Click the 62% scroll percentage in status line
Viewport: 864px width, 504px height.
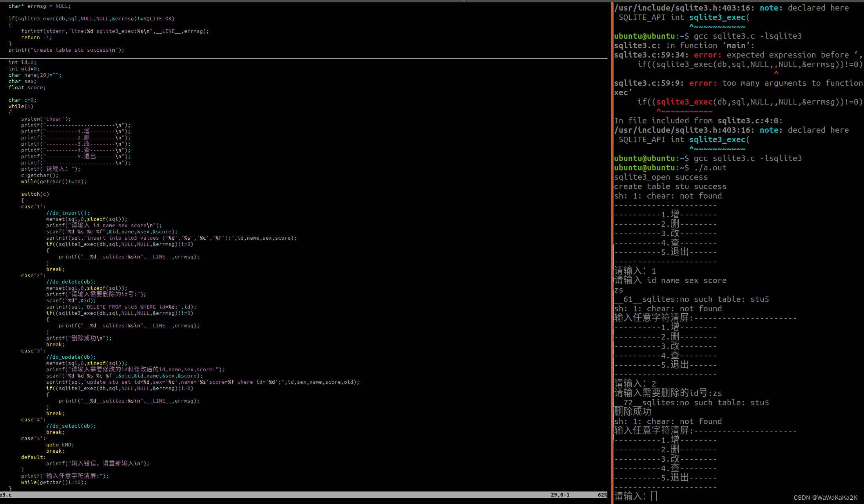pyautogui.click(x=602, y=495)
